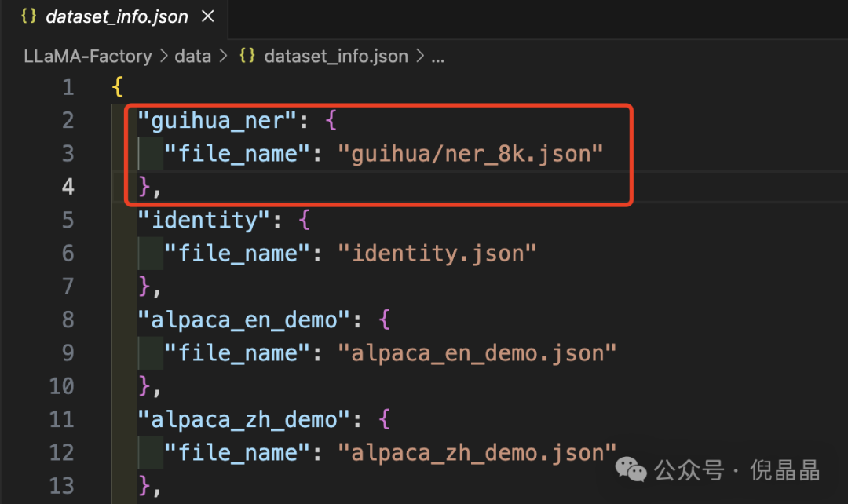This screenshot has height=504, width=848.
Task: Click the "alpaca_zh_demo" key on line 11
Action: point(244,420)
